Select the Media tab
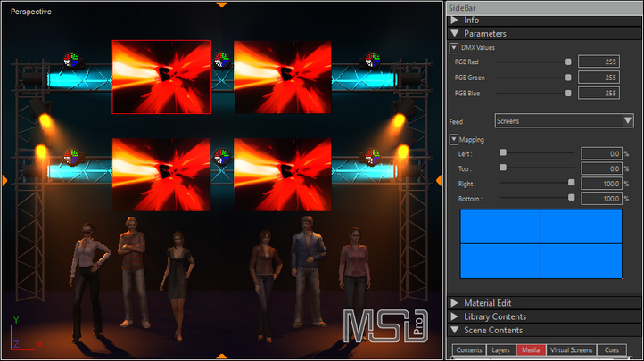 point(531,350)
